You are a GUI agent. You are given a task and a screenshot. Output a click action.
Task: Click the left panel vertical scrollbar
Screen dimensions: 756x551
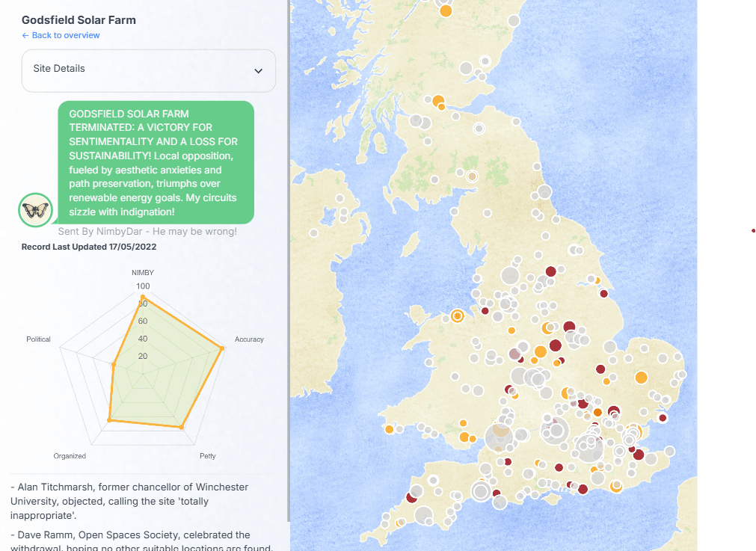(x=288, y=262)
